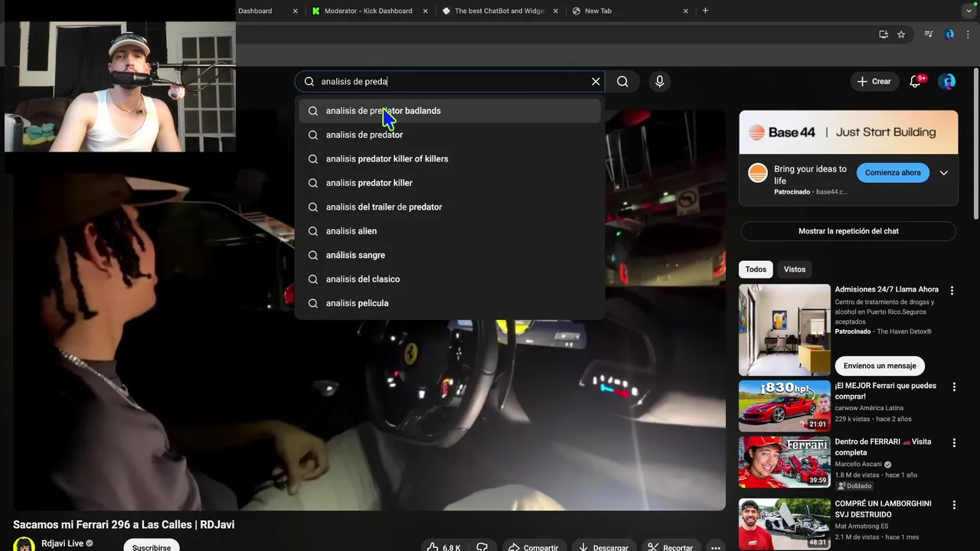Open the Dentro de FERRARI thumbnail
The image size is (980, 551).
tap(784, 461)
